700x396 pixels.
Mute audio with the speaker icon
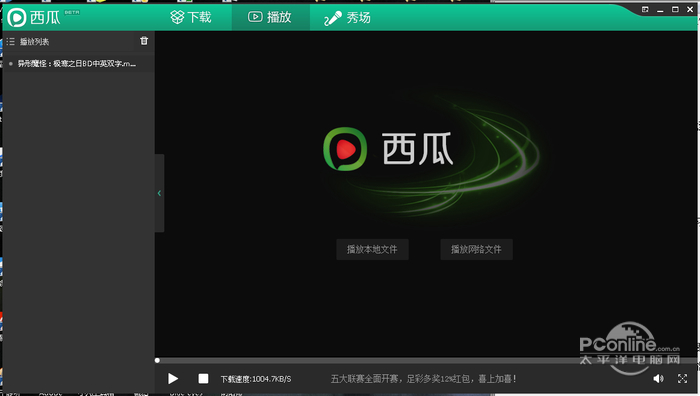click(658, 379)
